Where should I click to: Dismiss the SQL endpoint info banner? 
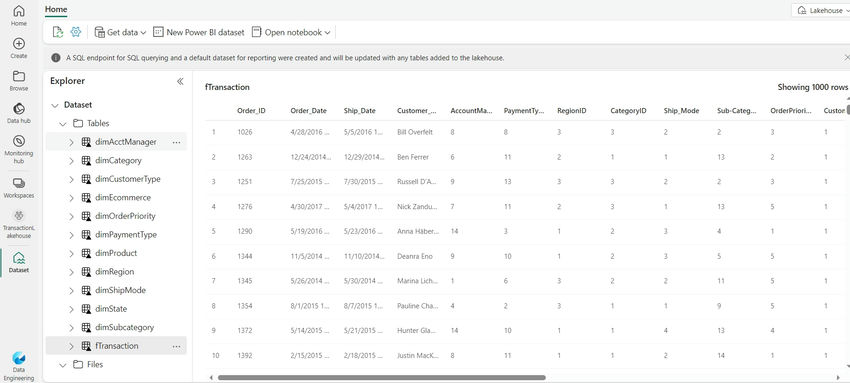coord(847,57)
